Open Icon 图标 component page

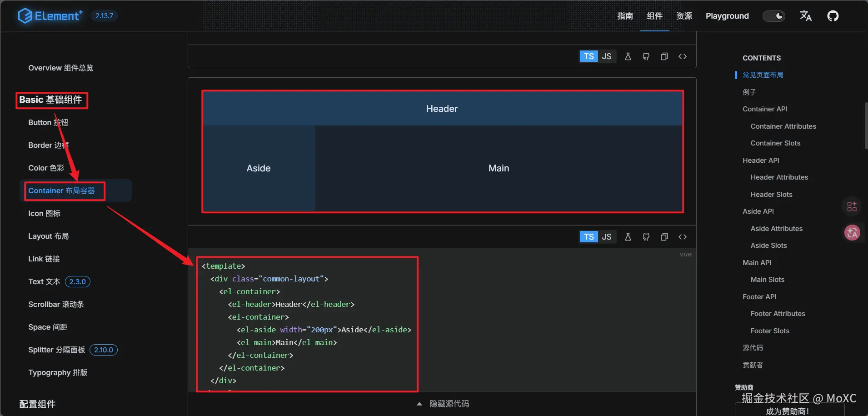point(44,213)
